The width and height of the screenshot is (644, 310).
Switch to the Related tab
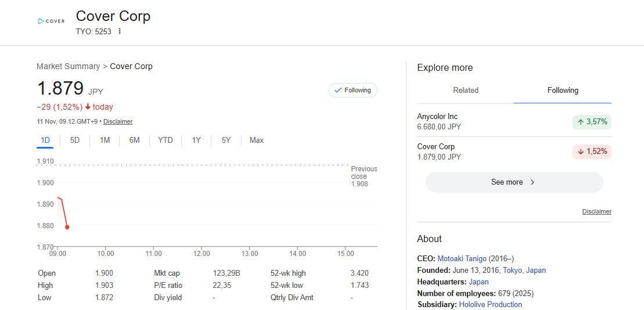tap(465, 90)
